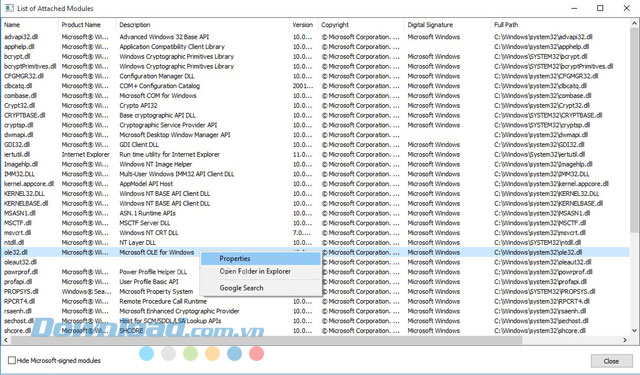Screen dimensions: 640x375
Task: Select the KERNEL32.DLL module entry
Action: (315, 193)
